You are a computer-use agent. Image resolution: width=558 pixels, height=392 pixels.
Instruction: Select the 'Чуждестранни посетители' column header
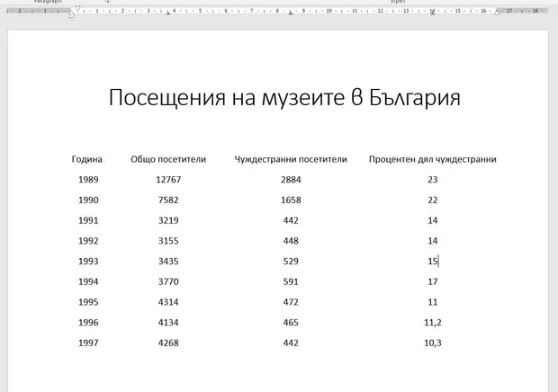pos(291,159)
